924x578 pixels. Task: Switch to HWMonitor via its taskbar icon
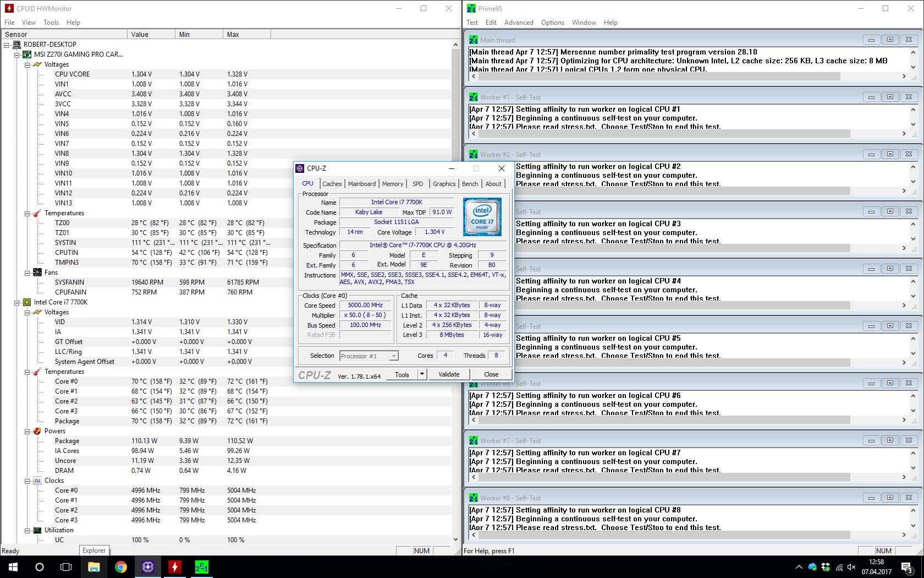(x=175, y=567)
